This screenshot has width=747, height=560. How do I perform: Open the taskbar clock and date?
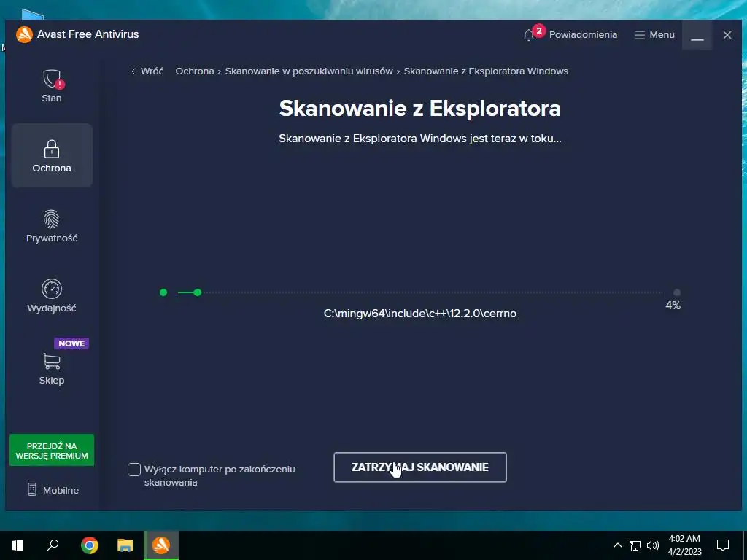point(684,545)
